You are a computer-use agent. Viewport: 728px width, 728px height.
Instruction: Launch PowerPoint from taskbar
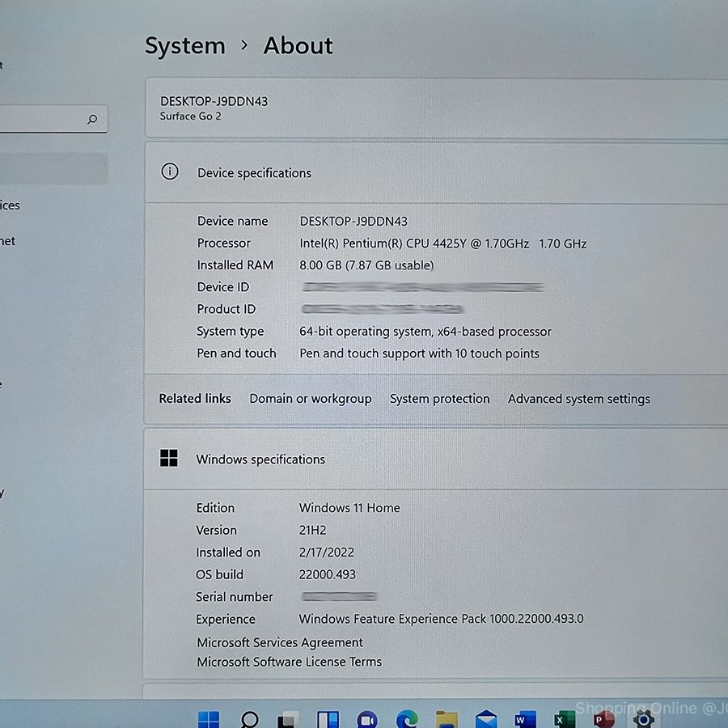603,719
